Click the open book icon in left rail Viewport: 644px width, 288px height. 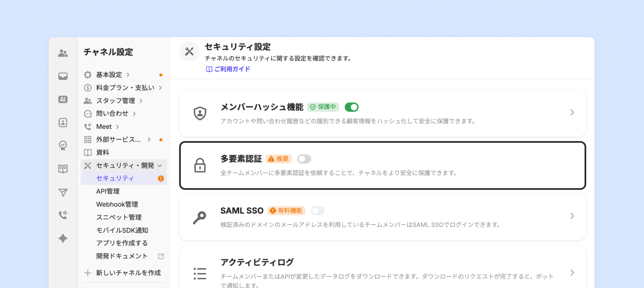click(x=63, y=169)
